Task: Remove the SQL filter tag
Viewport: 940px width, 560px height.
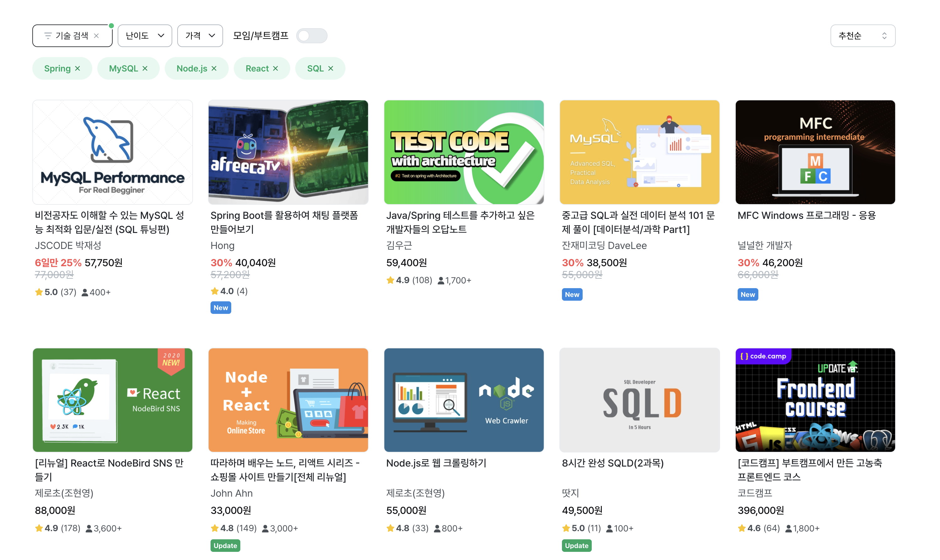Action: tap(331, 68)
